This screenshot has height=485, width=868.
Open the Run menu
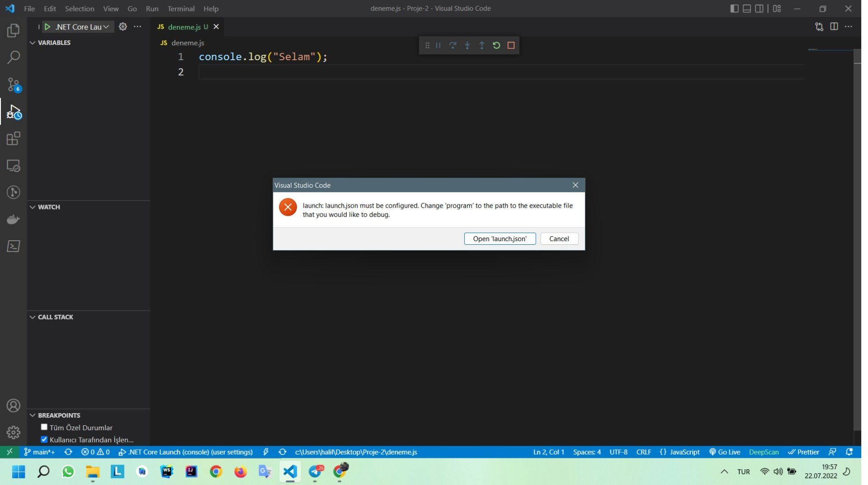152,9
